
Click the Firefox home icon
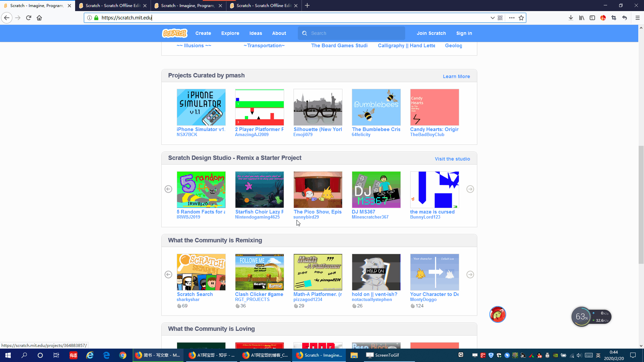pyautogui.click(x=39, y=18)
